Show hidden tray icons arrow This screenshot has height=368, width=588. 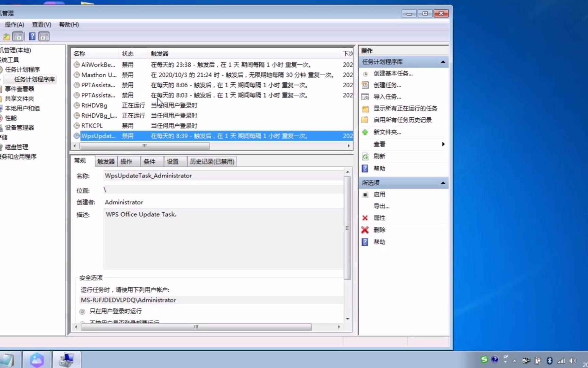click(514, 361)
